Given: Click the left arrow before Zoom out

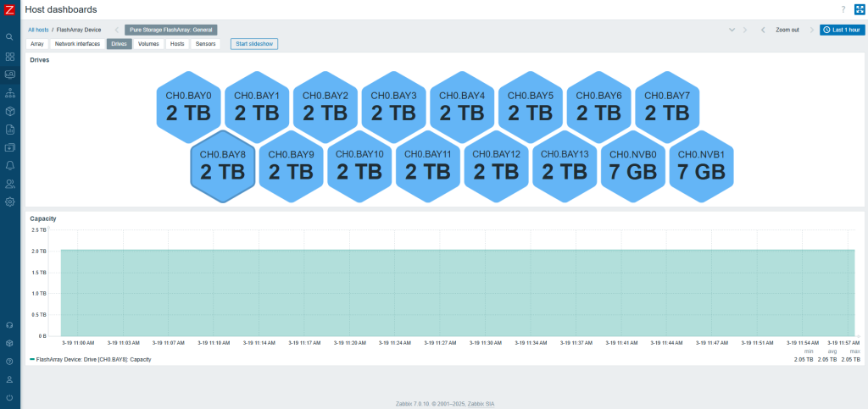Looking at the screenshot, I should tap(763, 30).
